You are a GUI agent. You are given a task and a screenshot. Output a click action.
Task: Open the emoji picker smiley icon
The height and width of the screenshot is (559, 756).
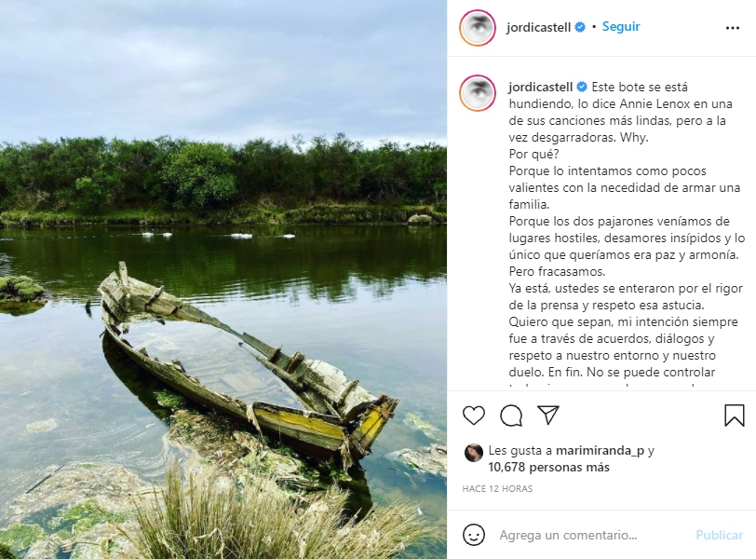click(x=474, y=535)
